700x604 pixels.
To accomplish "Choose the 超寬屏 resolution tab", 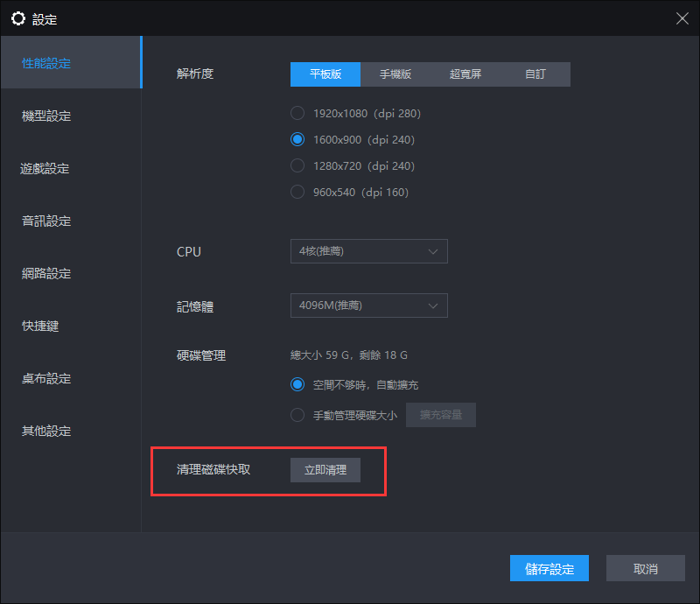I will point(465,74).
